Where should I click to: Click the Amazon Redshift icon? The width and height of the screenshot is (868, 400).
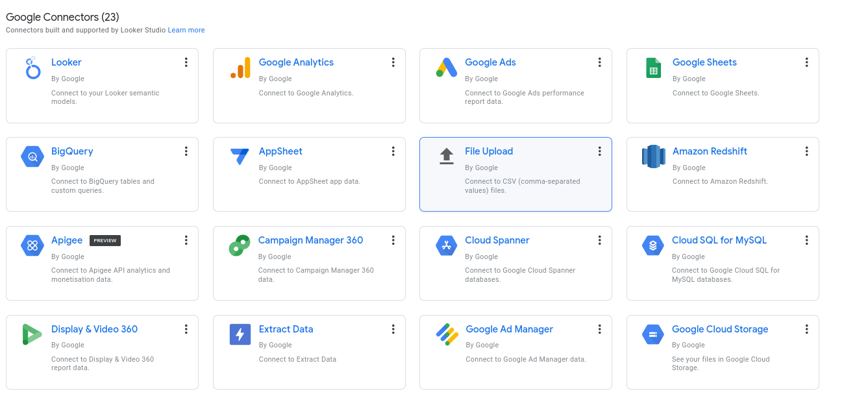coord(653,156)
